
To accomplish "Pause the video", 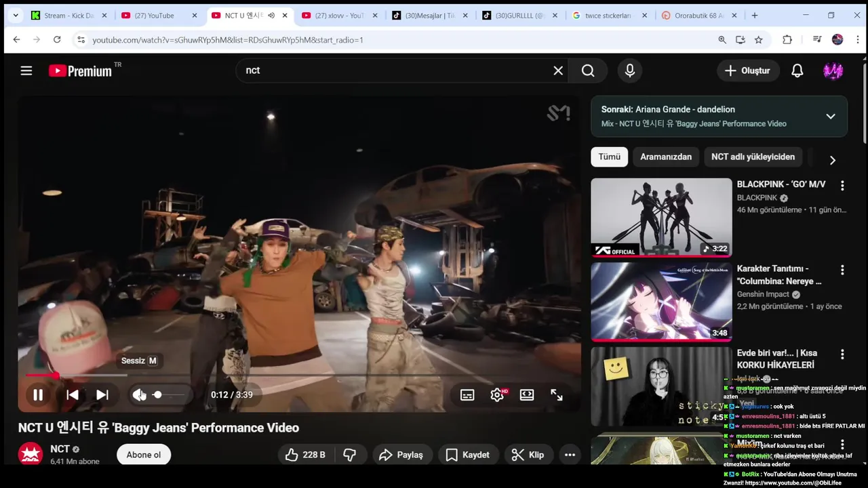I will tap(38, 394).
